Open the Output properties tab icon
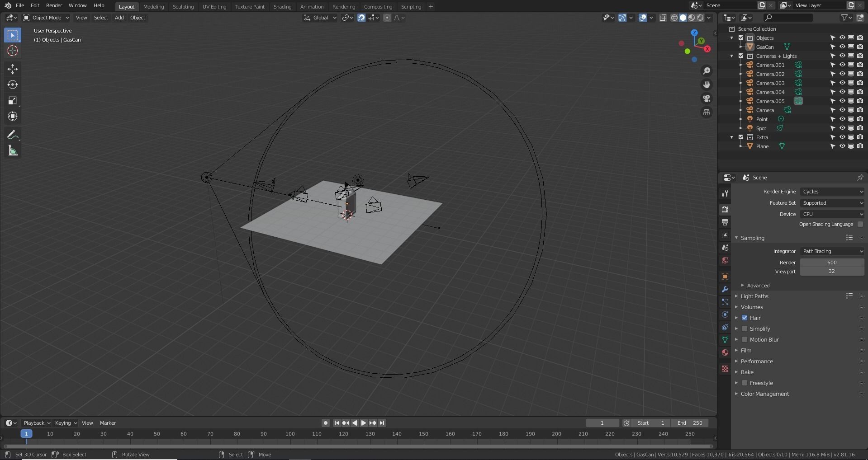This screenshot has width=868, height=460. tap(725, 222)
